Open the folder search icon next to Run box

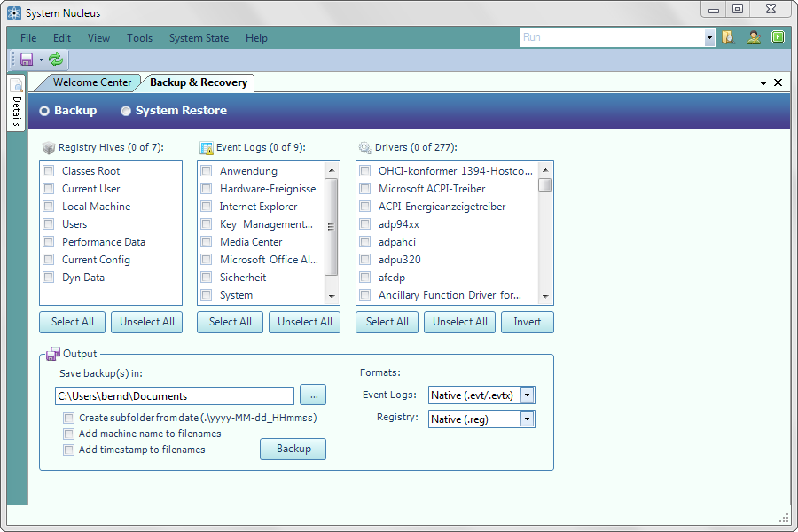click(728, 37)
